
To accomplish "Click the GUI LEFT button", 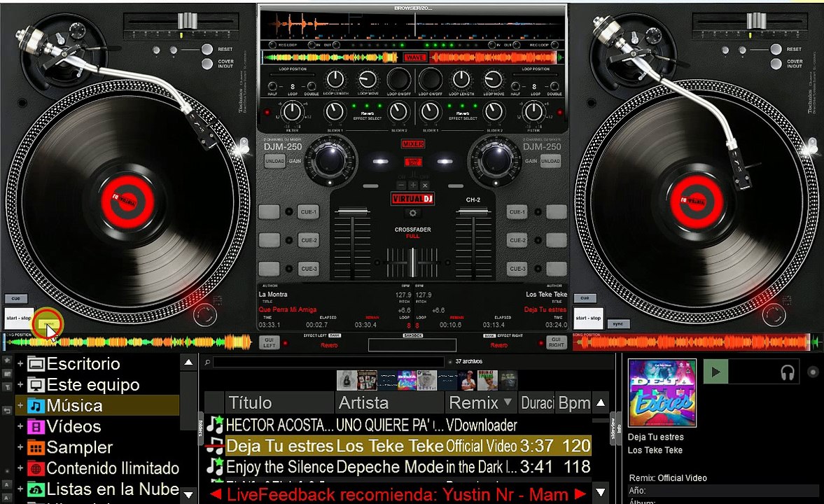I will point(269,343).
